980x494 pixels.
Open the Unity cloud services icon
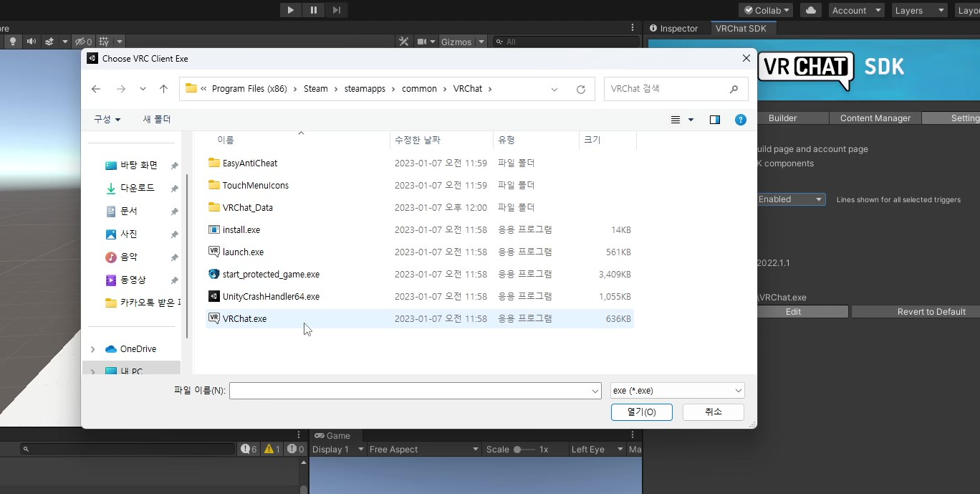click(811, 10)
